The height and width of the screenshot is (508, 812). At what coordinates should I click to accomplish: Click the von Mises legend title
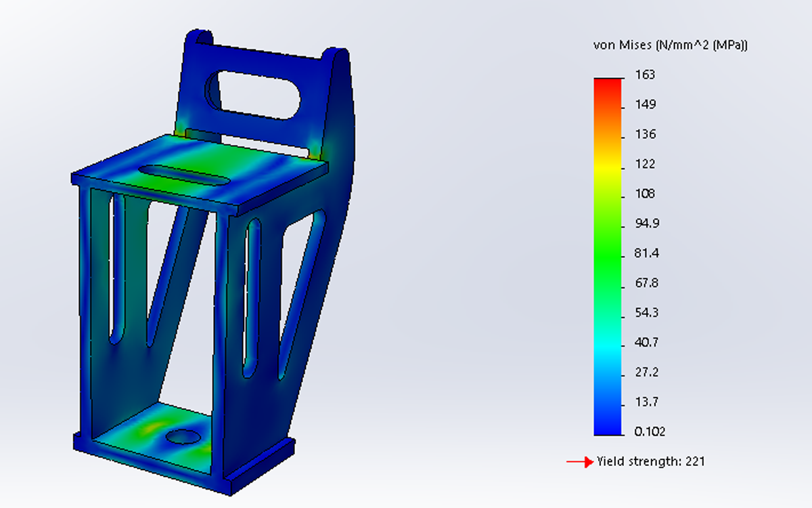pyautogui.click(x=670, y=45)
